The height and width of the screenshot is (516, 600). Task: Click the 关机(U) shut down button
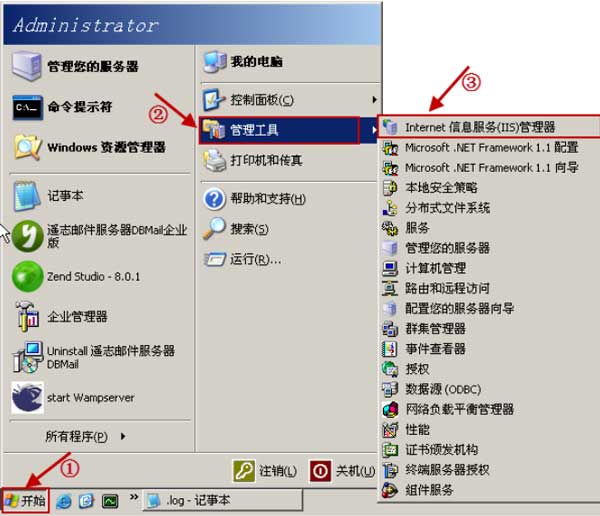342,471
